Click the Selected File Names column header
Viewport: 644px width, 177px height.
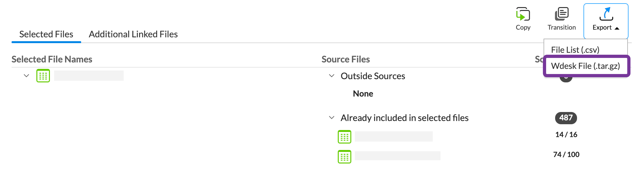52,59
